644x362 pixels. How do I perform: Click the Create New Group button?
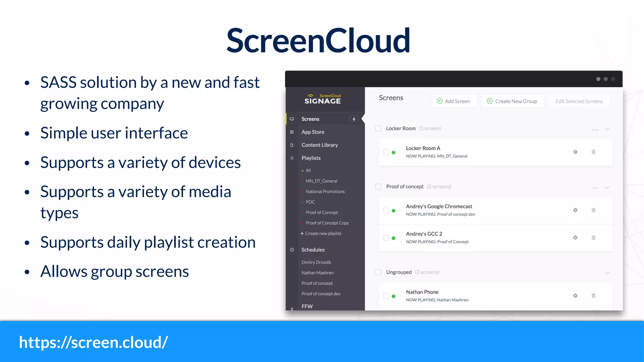point(513,101)
